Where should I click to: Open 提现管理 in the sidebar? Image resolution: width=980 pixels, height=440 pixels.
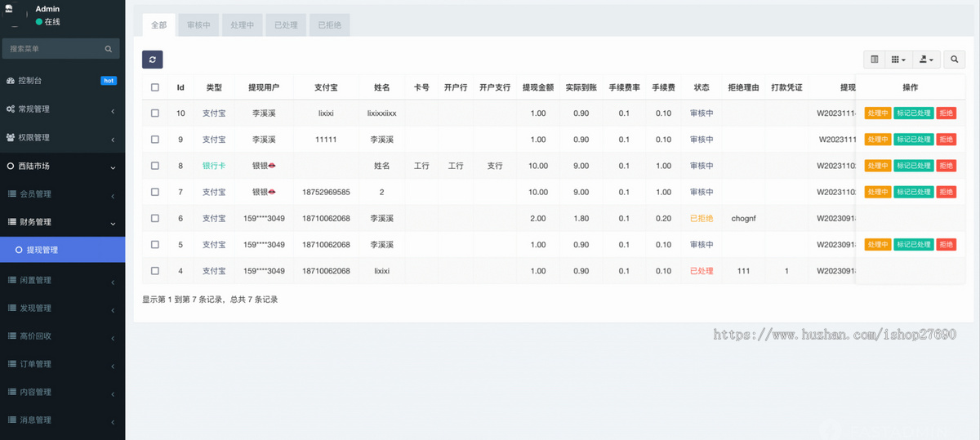62,250
